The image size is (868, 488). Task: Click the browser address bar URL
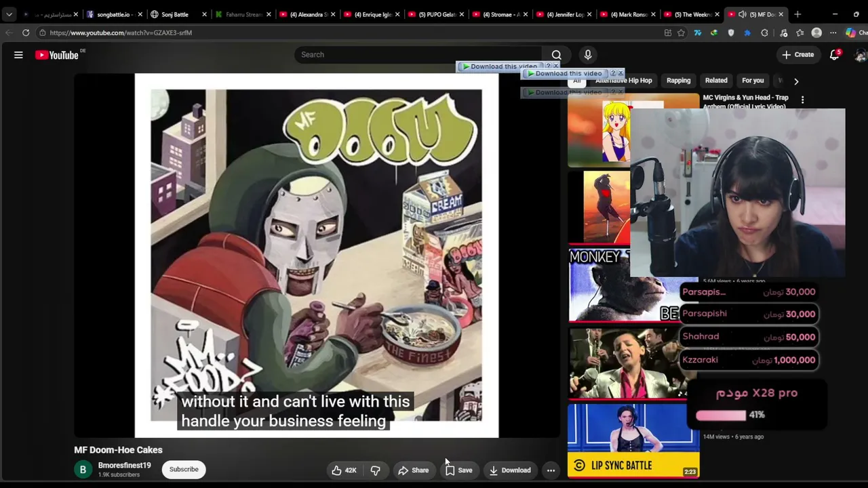point(121,33)
